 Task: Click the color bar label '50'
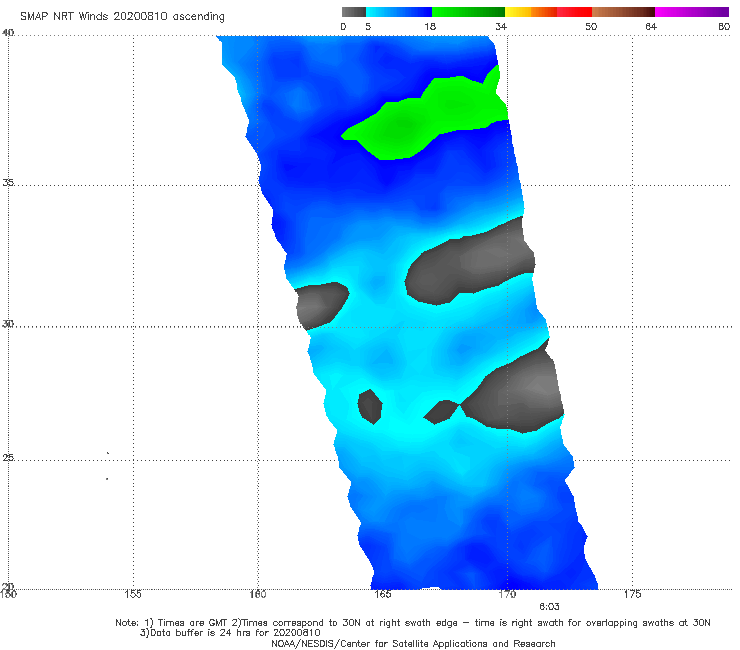[591, 26]
